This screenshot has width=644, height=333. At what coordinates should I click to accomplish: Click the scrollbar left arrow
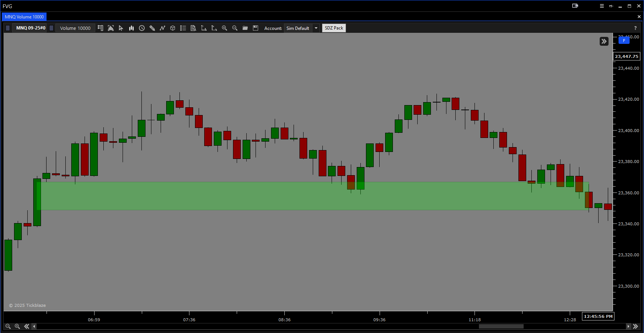click(x=34, y=326)
